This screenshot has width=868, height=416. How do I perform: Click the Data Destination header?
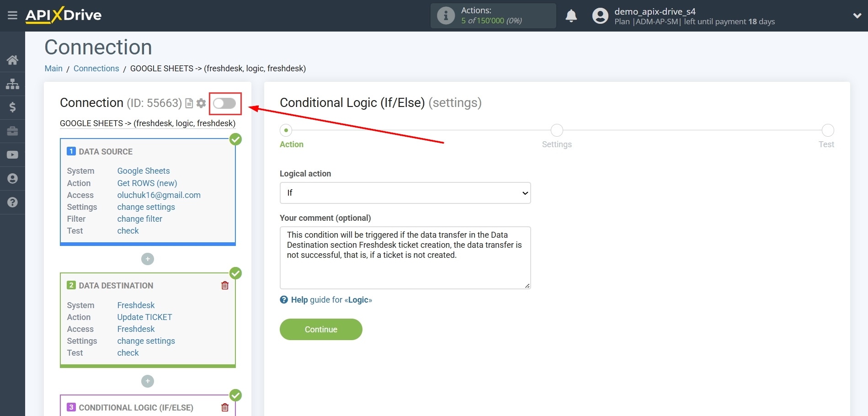[x=116, y=286]
